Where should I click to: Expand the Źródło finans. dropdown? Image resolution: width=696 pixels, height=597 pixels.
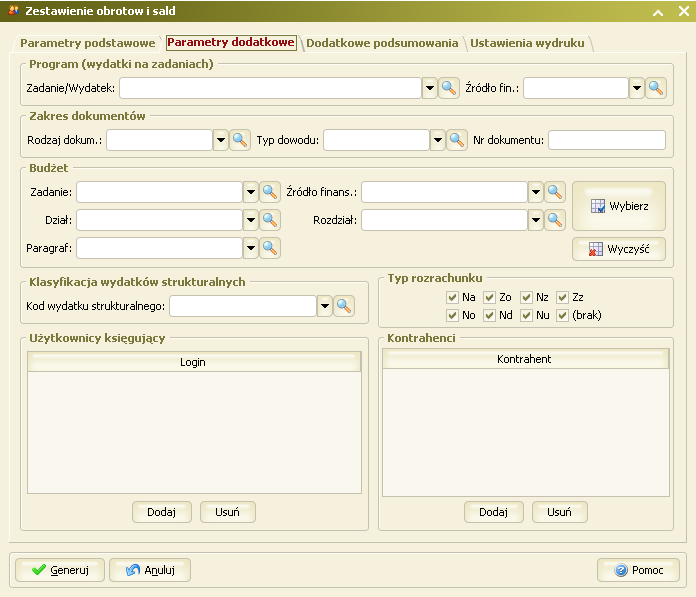tap(536, 192)
